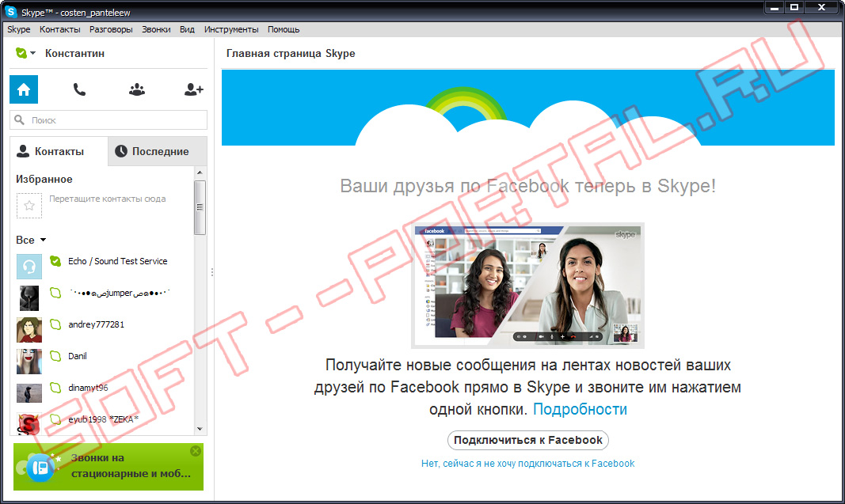Image resolution: width=845 pixels, height=504 pixels.
Task: Switch to the Контакты tab
Action: point(59,151)
